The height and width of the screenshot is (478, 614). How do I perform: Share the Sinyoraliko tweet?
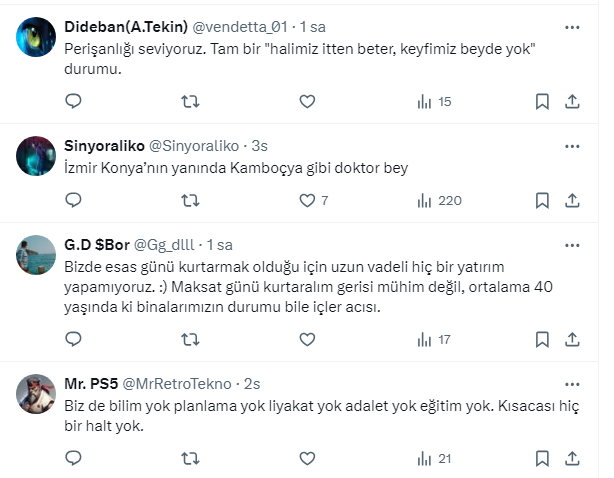(573, 200)
